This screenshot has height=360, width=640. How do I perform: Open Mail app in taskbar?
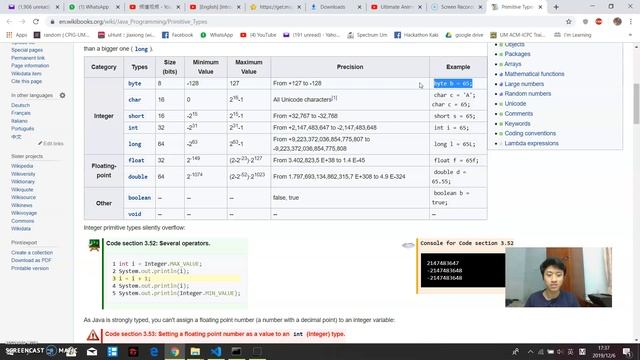(x=92, y=351)
